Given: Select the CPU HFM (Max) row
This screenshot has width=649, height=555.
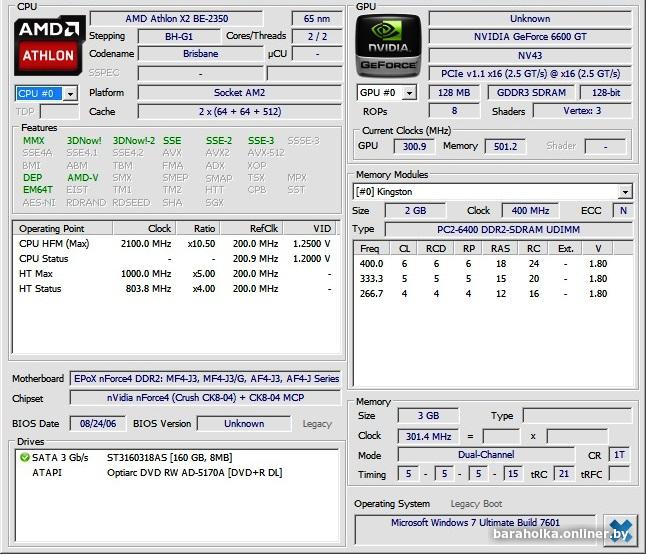Looking at the screenshot, I should coord(176,244).
